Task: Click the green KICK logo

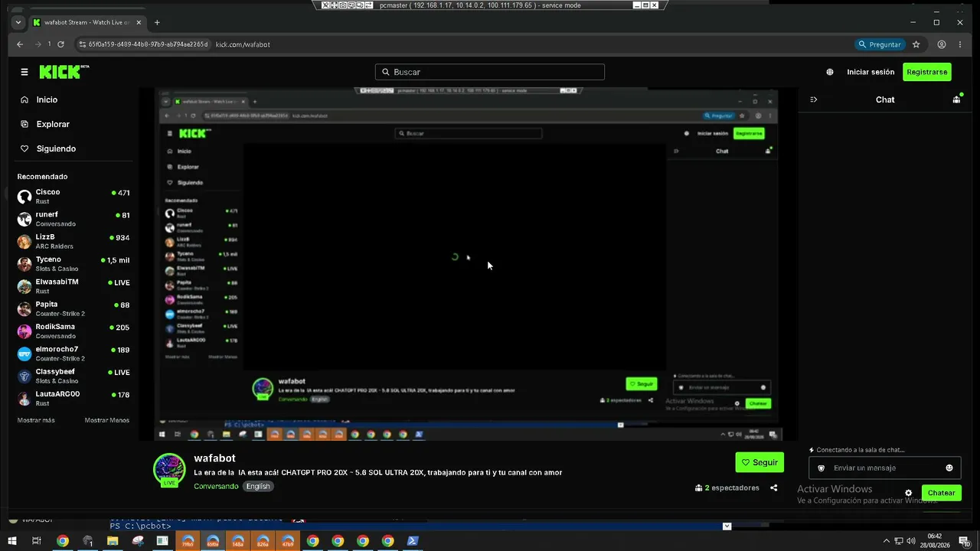Action: click(63, 71)
